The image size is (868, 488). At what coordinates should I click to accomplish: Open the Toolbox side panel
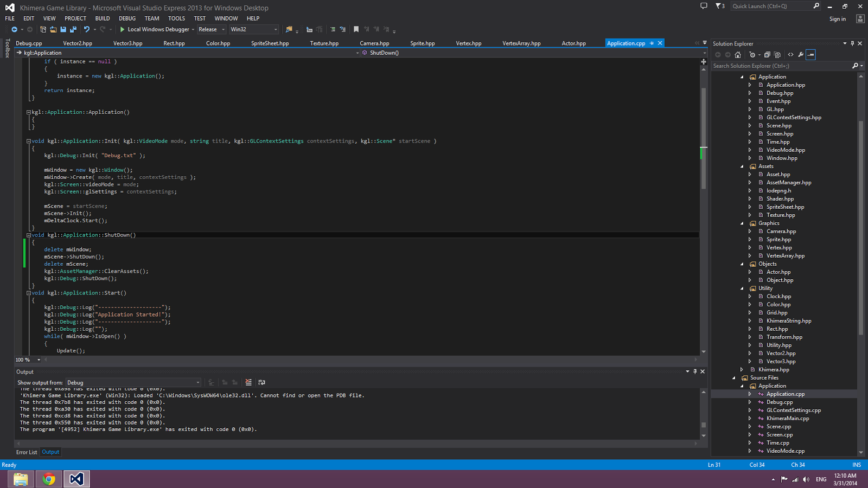tap(7, 48)
